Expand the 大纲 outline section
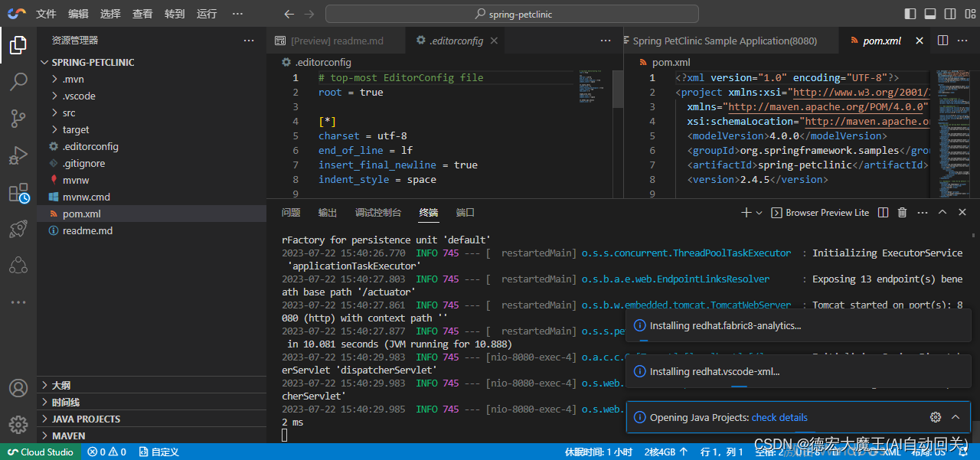980x460 pixels. (152, 385)
